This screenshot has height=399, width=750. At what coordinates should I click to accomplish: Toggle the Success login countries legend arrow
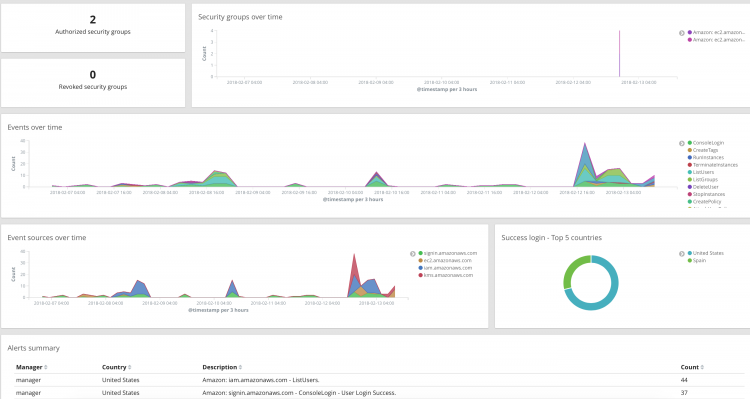point(682,254)
